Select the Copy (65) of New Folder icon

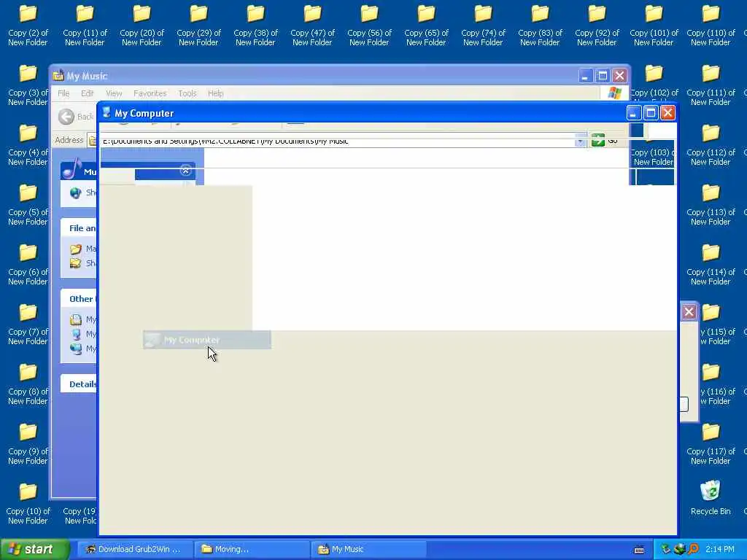click(x=426, y=26)
